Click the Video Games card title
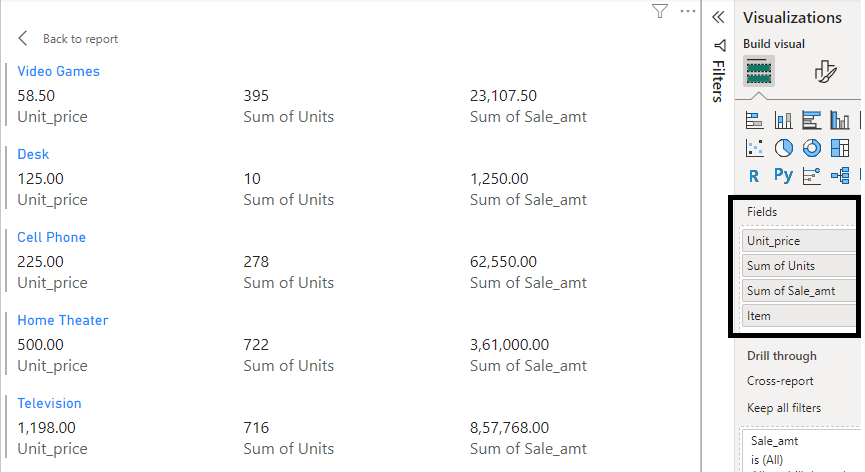The width and height of the screenshot is (865, 472). (58, 71)
